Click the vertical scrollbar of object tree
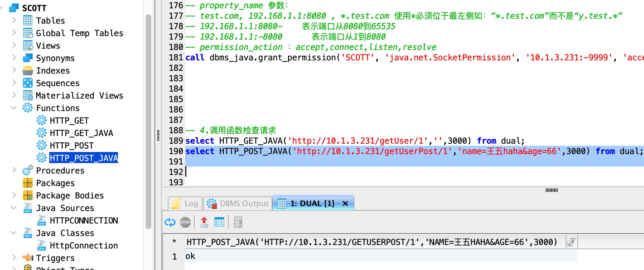The image size is (644, 270). click(149, 121)
